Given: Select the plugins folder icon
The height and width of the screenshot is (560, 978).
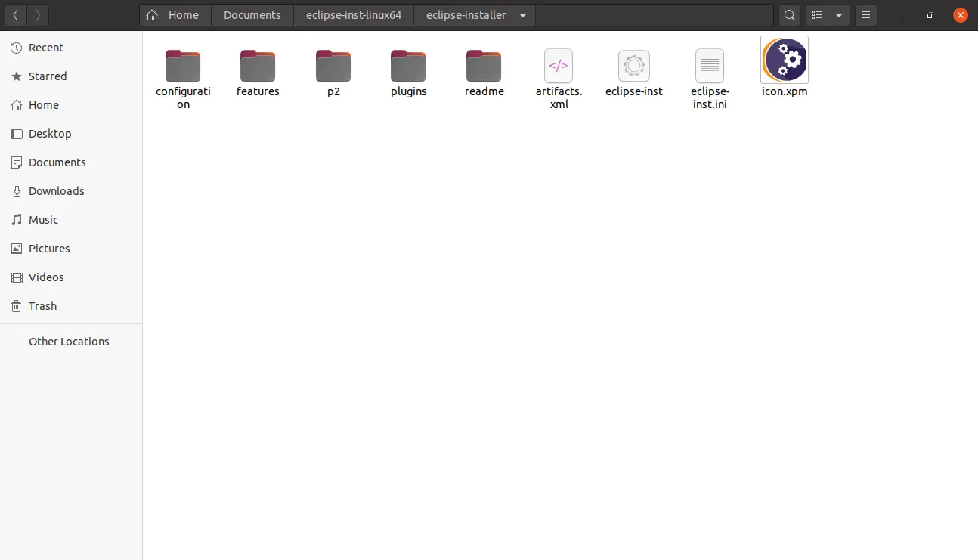Looking at the screenshot, I should point(408,66).
